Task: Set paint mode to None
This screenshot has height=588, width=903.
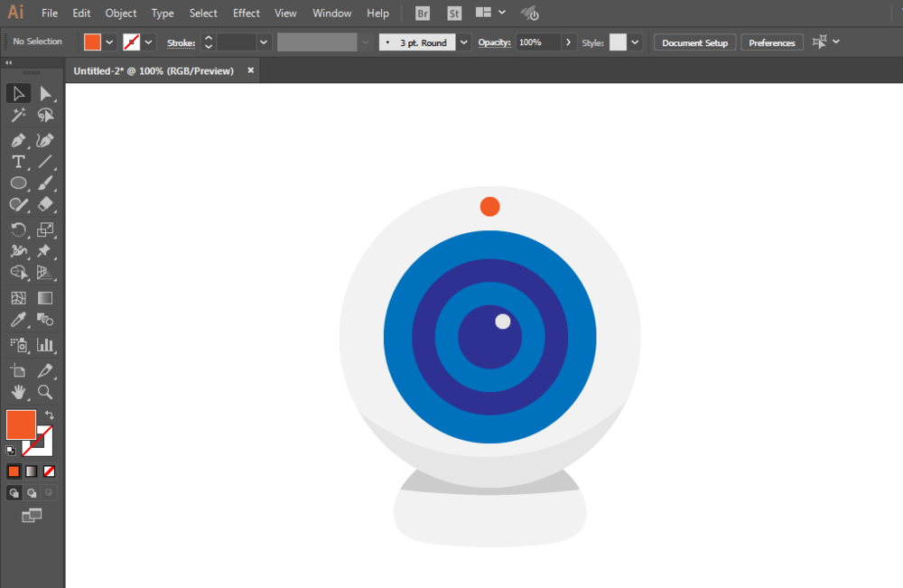Action: point(49,471)
